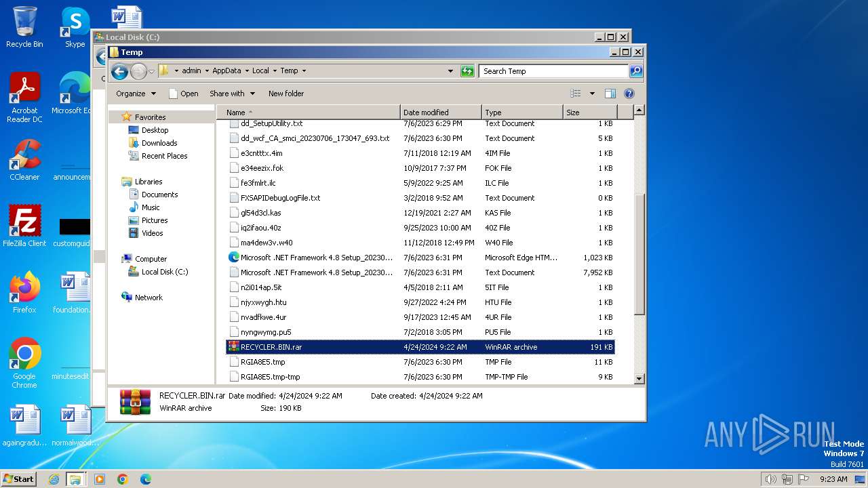This screenshot has height=488, width=868.
Task: Click the file list scroll down arrow
Action: tap(639, 379)
